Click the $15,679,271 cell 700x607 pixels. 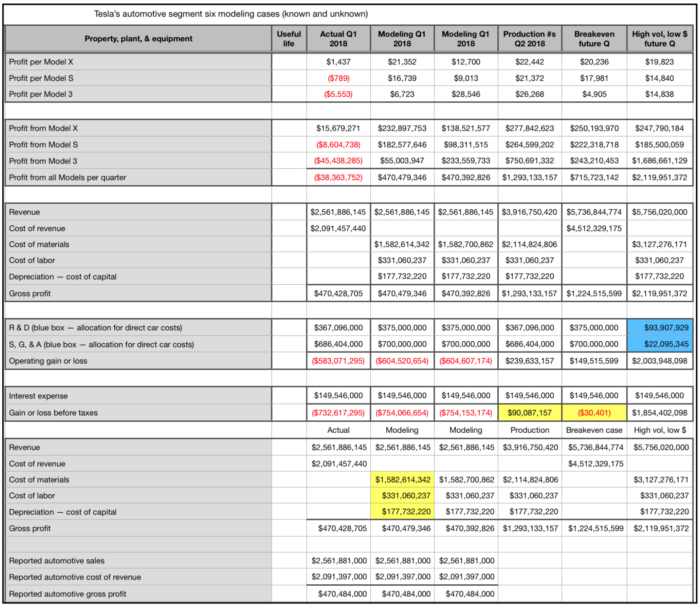tap(338, 128)
